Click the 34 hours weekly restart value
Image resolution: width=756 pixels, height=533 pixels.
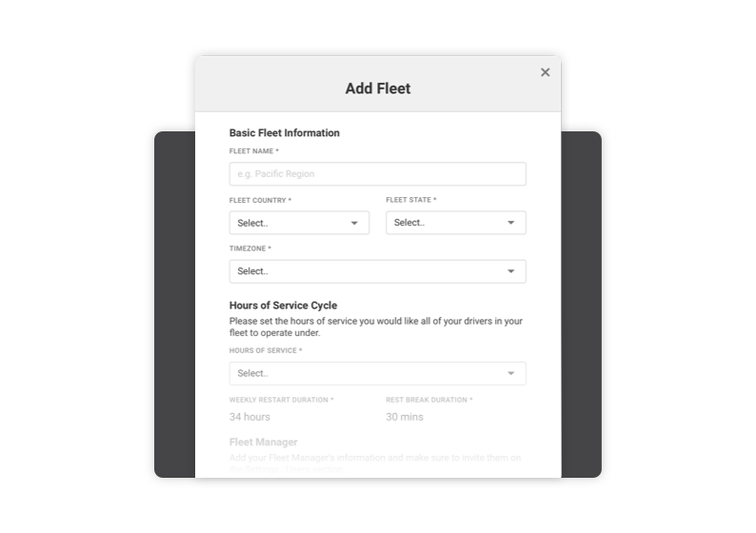pos(249,417)
